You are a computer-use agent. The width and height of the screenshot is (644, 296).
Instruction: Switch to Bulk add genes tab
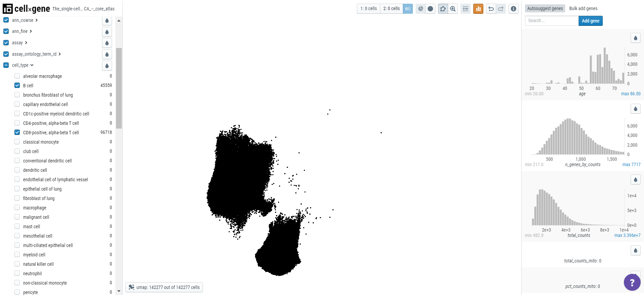pyautogui.click(x=583, y=8)
